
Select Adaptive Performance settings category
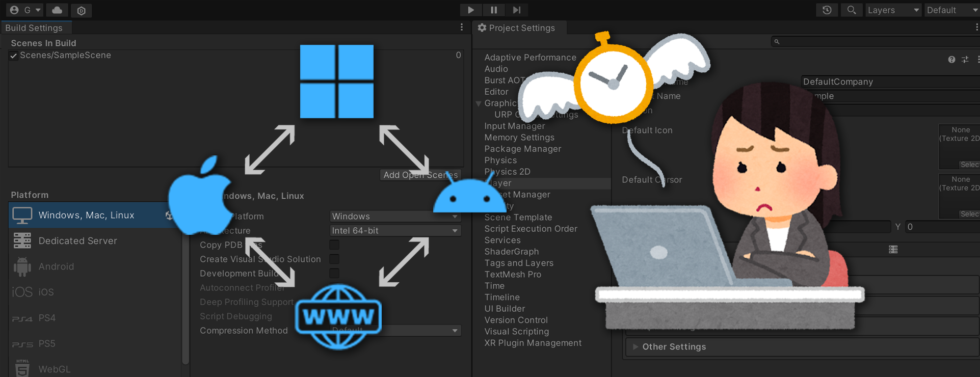click(x=530, y=58)
